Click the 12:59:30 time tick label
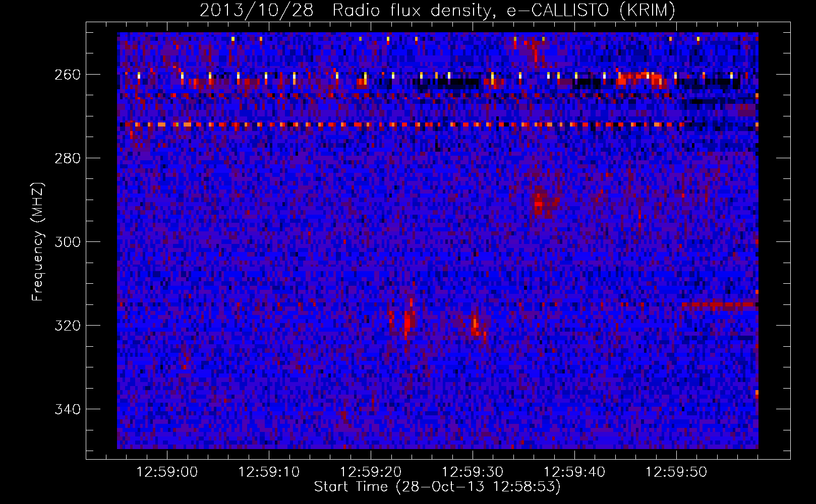 coord(473,472)
